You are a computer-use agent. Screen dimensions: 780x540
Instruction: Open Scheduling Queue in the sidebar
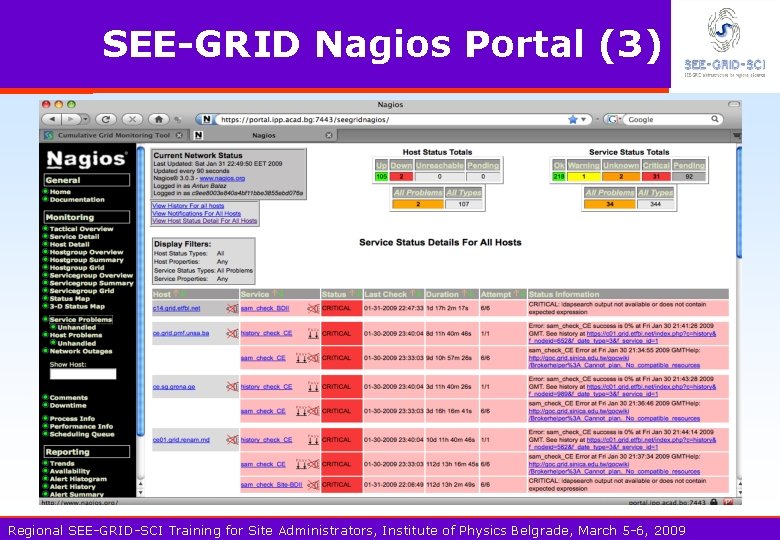click(x=82, y=434)
